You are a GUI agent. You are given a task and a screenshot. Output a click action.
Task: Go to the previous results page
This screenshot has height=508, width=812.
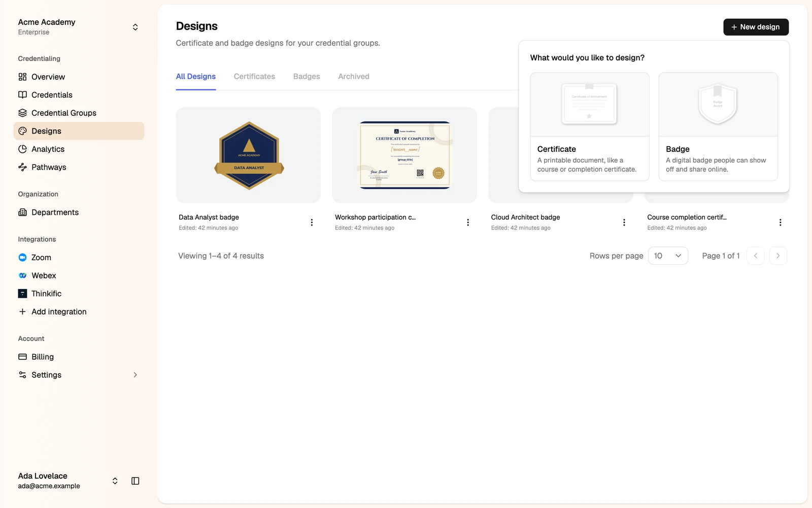756,256
